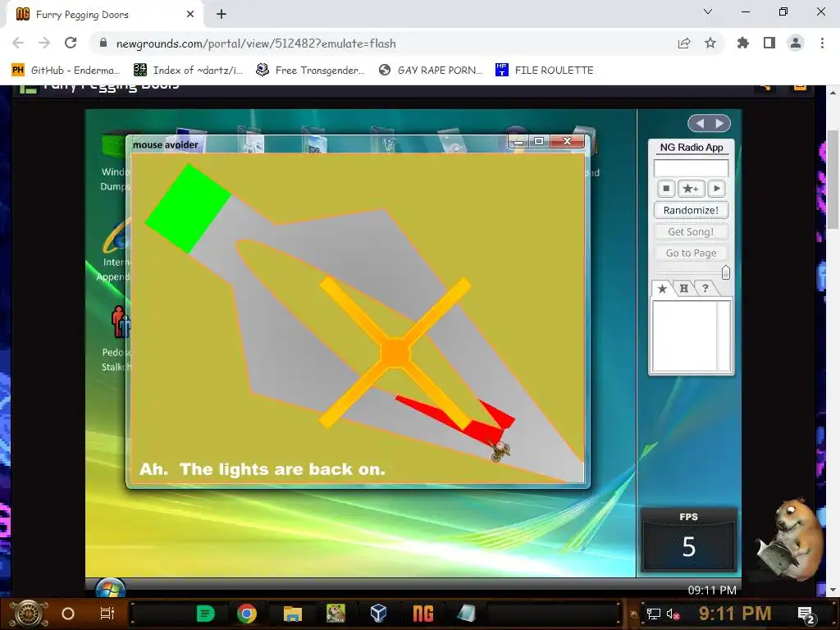Click the Vista start orb inside the Flash

(110, 588)
